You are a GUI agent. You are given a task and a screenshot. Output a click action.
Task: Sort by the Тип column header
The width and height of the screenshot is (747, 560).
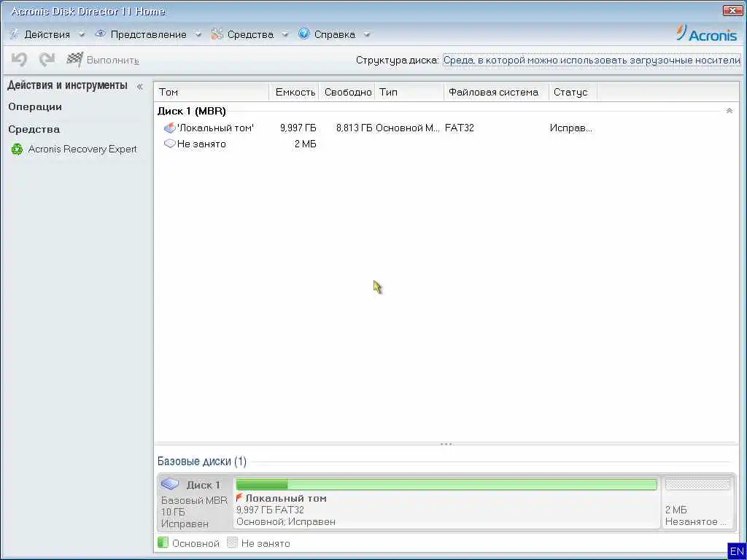410,92
